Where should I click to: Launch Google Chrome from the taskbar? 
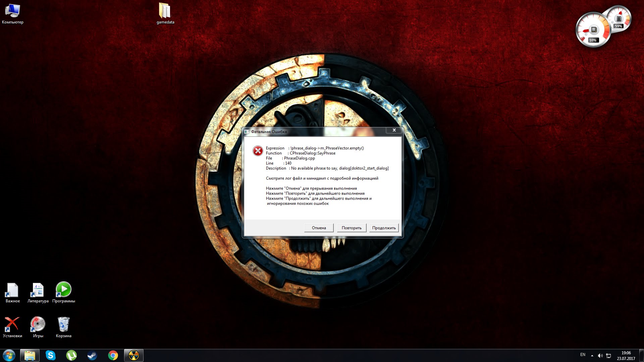pos(113,355)
